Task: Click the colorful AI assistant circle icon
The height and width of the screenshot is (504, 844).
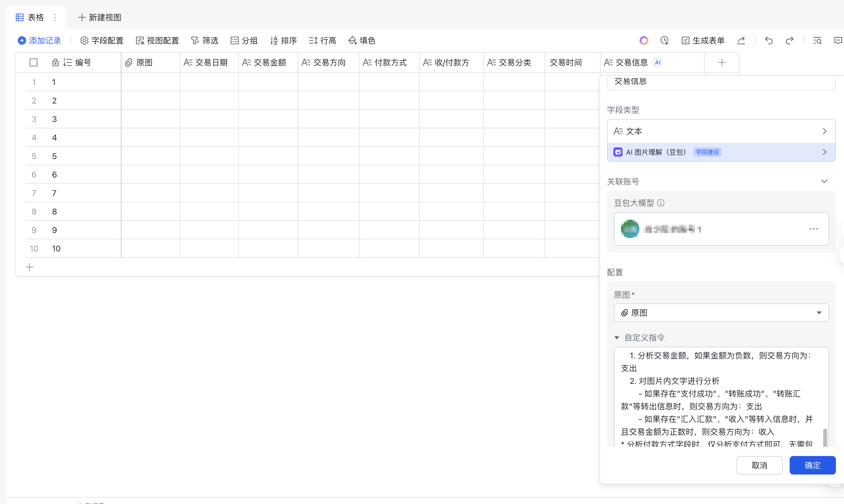Action: tap(644, 41)
